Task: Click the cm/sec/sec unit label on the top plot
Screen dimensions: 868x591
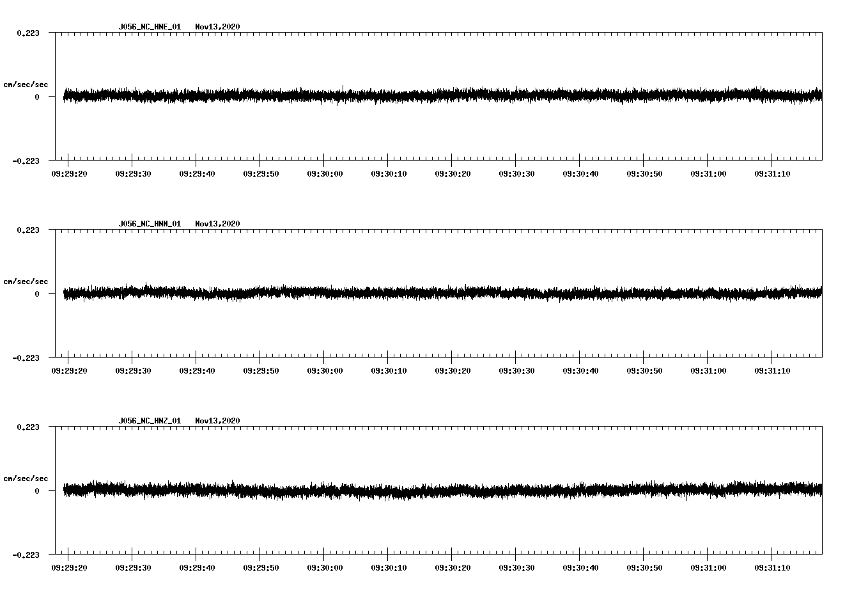Action: [x=26, y=84]
